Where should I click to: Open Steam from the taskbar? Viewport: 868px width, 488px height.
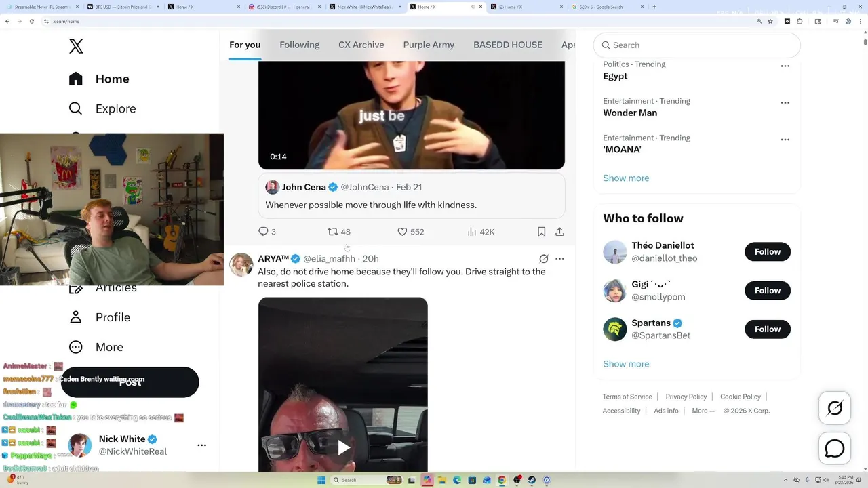[x=532, y=480]
